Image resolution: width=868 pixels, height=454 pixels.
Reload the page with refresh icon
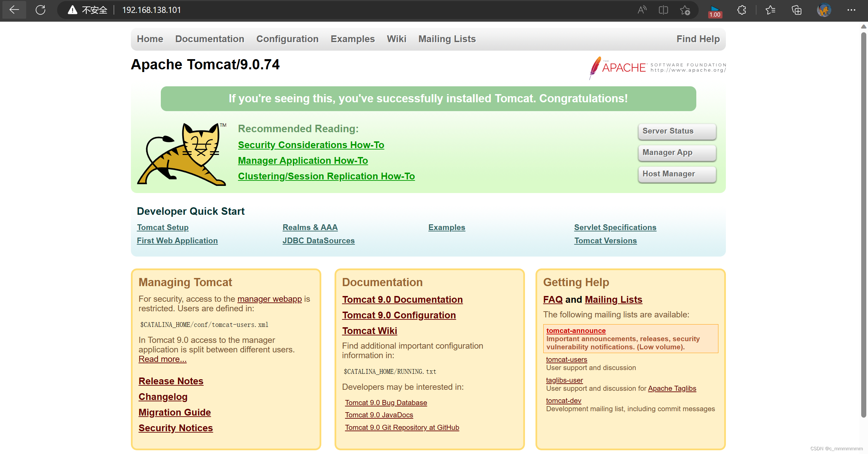[x=40, y=10]
